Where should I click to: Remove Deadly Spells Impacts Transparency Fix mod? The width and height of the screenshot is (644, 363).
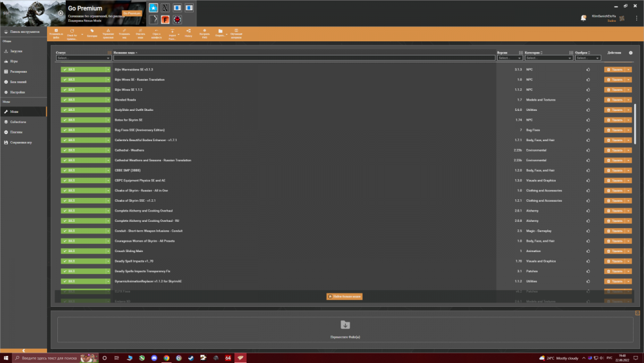[614, 271]
